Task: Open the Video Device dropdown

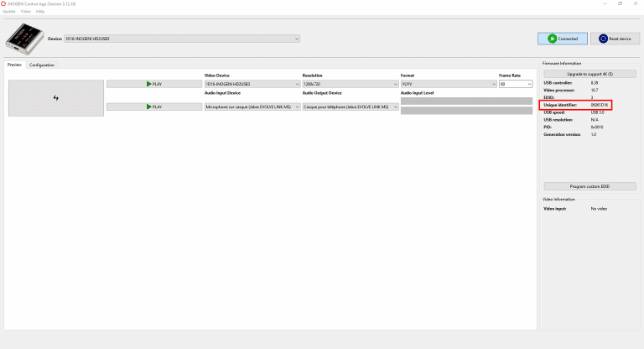Action: click(252, 84)
